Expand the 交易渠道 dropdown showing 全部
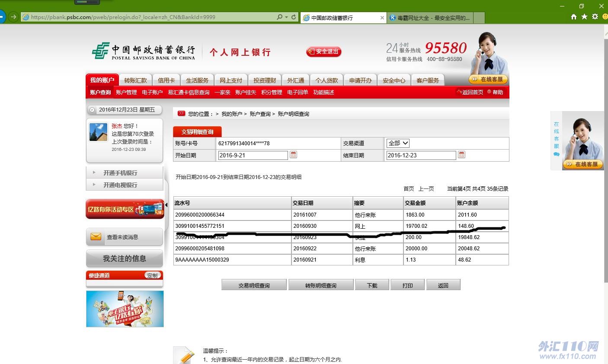 click(x=398, y=143)
